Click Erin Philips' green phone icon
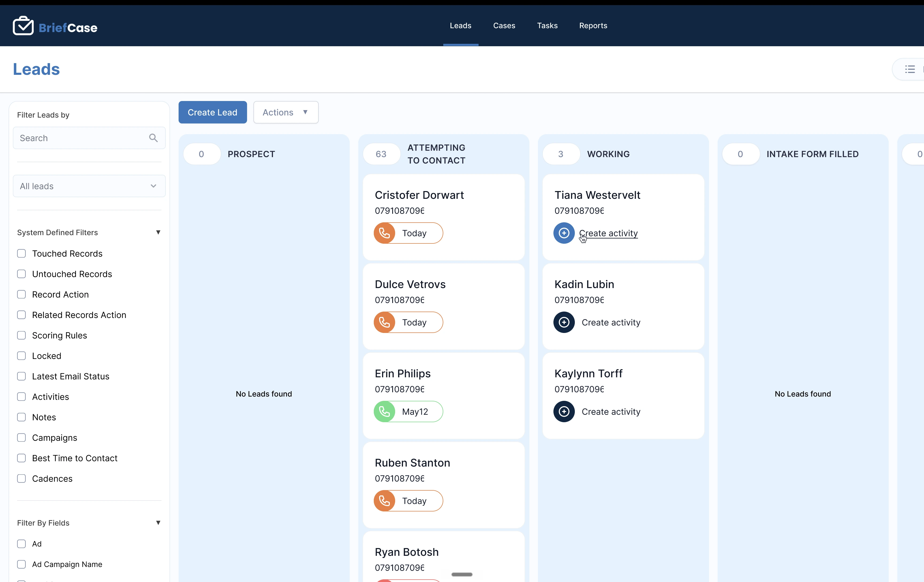The width and height of the screenshot is (924, 582). 384,412
